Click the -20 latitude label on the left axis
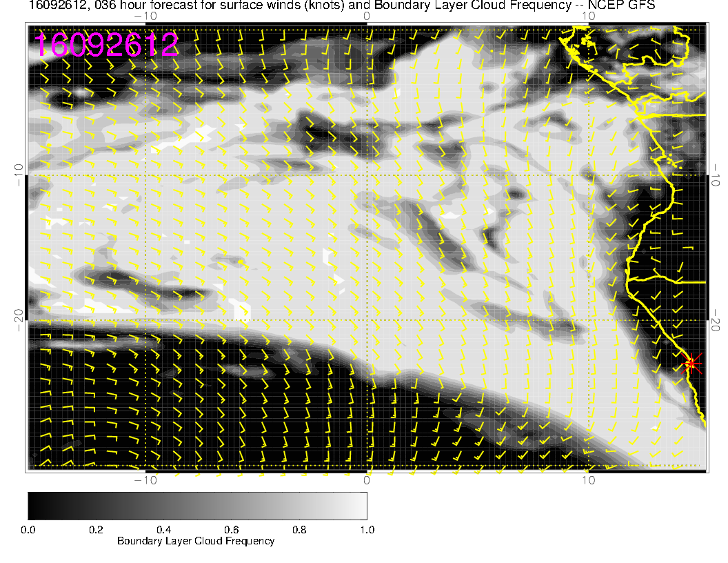728x563 pixels. click(x=19, y=319)
